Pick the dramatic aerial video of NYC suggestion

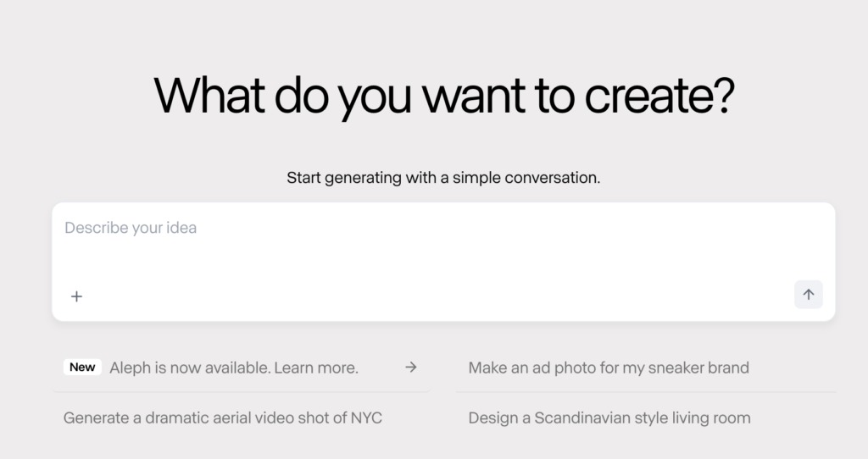pyautogui.click(x=223, y=418)
